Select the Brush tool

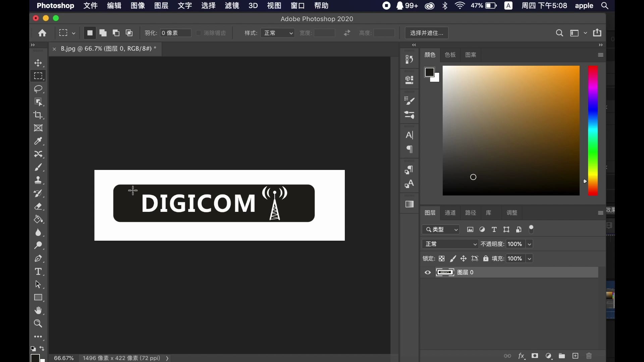point(38,167)
